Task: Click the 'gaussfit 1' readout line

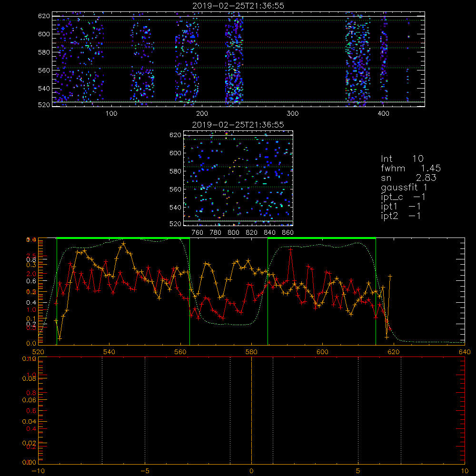Action: coord(404,187)
